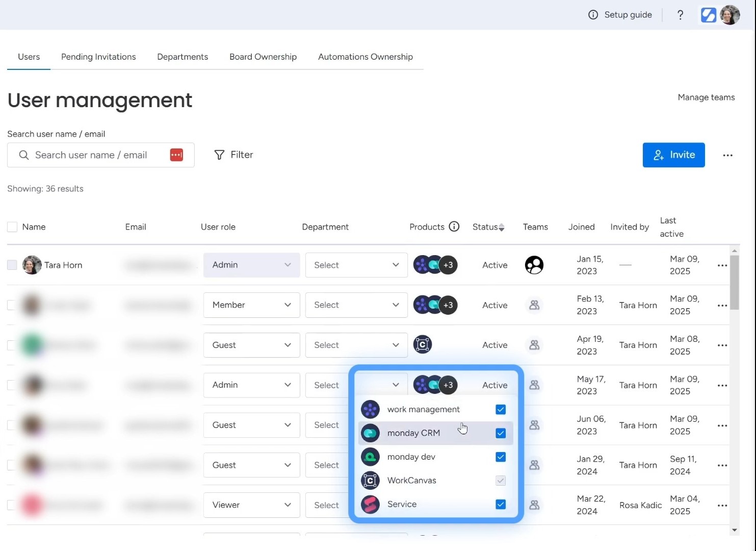Screen dimensions: 756x551
Task: Click Tara Horn's profile picture
Action: point(32,265)
